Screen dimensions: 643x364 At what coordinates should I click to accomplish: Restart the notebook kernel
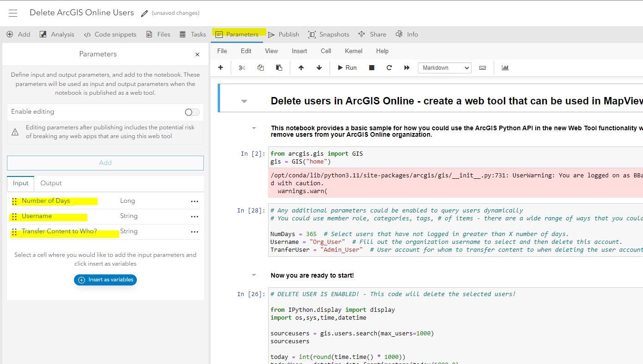pyautogui.click(x=389, y=67)
